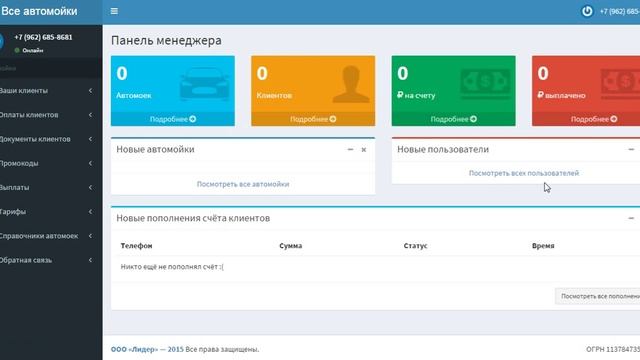This screenshot has height=360, width=640.
Task: Expand the Обратная связь menu chevron
Action: click(91, 260)
